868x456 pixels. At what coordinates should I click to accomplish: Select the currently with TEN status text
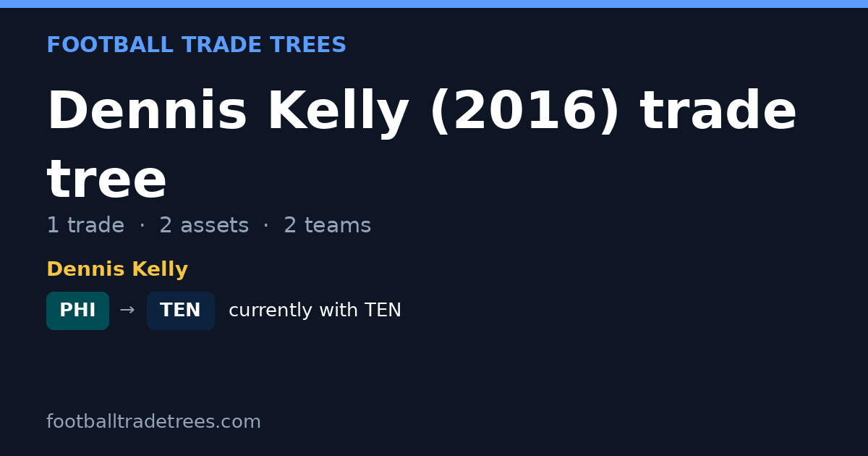[315, 311]
